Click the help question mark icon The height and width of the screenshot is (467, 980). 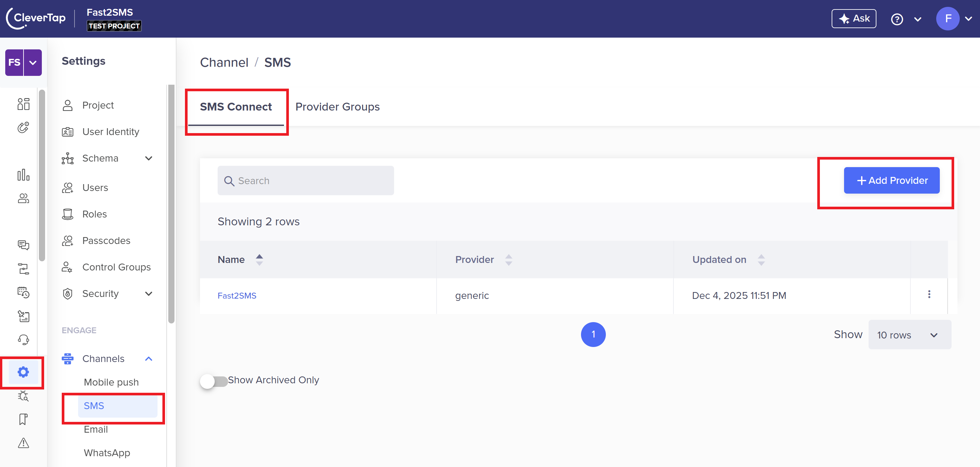pos(897,19)
